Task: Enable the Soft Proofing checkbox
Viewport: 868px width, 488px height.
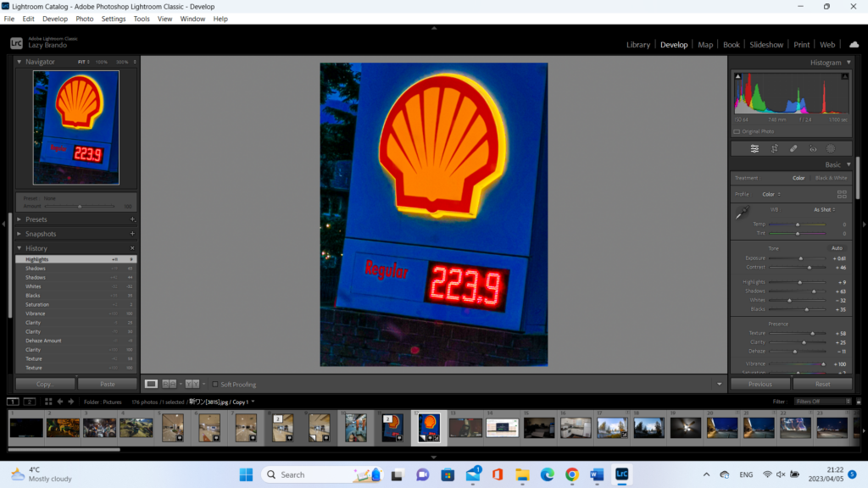Action: point(215,385)
